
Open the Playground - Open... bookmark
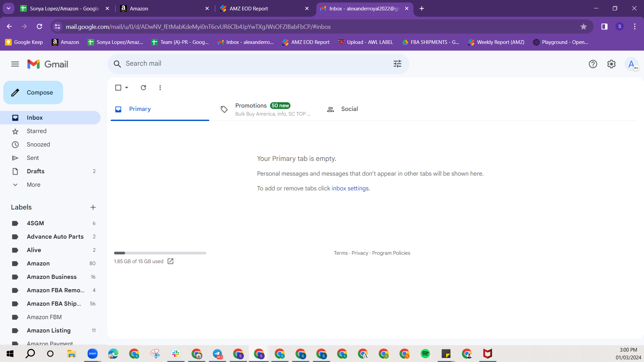(561, 42)
